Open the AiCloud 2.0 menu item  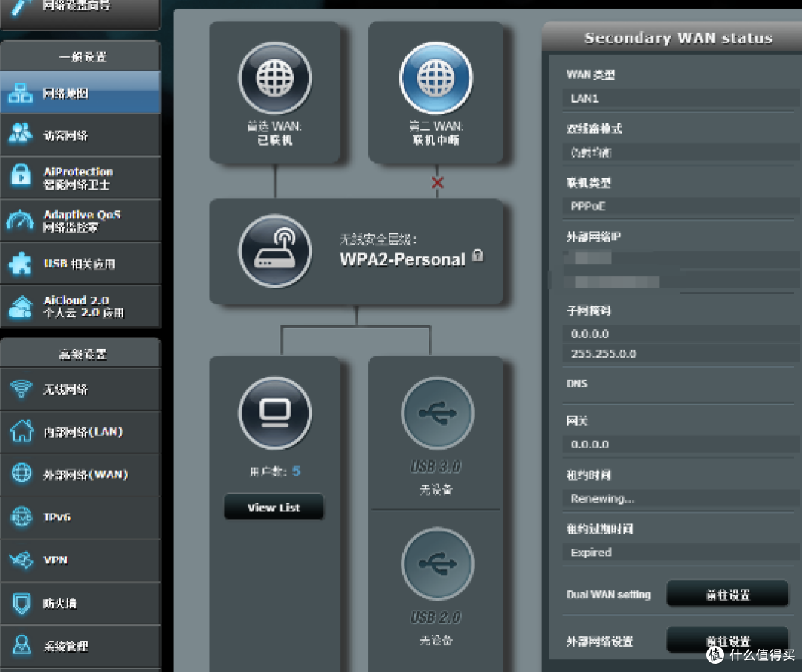80,306
